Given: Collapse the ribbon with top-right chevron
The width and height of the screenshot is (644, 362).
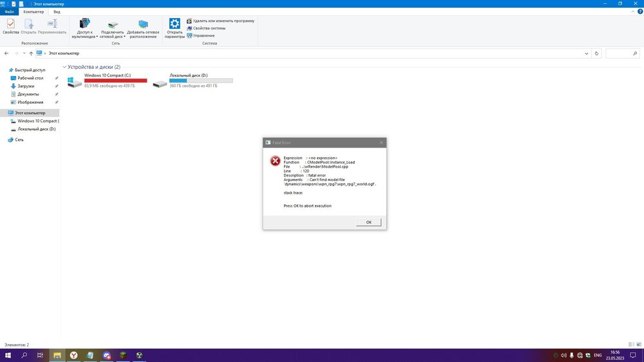Looking at the screenshot, I should point(632,12).
